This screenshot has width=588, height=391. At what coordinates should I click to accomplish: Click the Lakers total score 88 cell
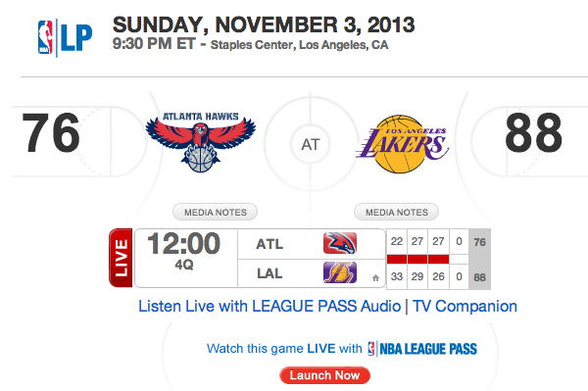tap(479, 277)
